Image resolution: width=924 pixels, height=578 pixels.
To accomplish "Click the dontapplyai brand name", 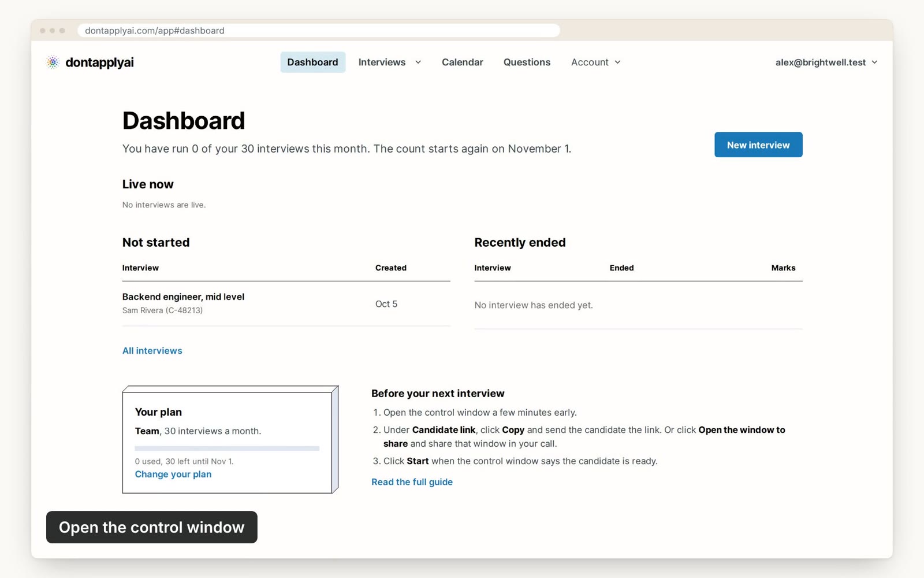I will (x=99, y=62).
